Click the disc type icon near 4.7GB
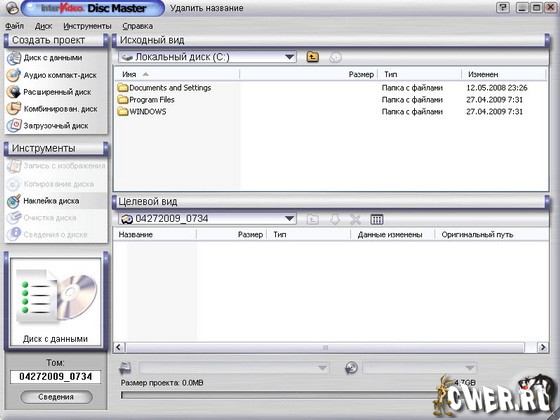 (351, 368)
